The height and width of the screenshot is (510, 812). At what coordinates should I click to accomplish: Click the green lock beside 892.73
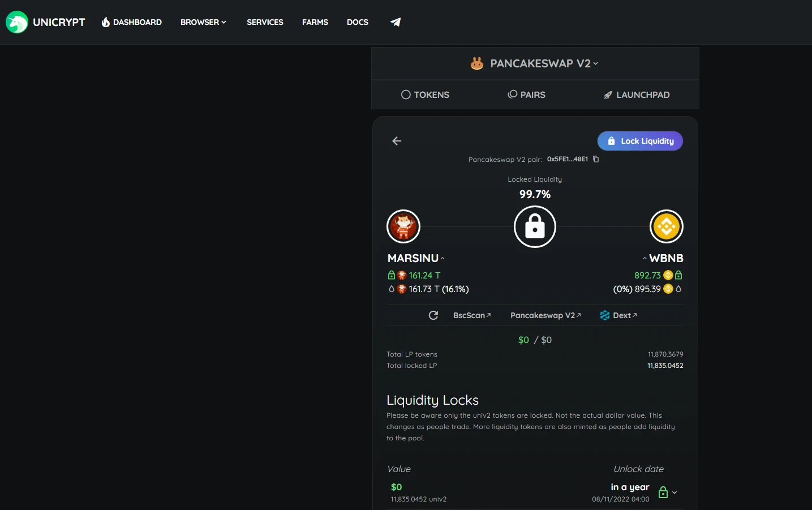pyautogui.click(x=678, y=275)
